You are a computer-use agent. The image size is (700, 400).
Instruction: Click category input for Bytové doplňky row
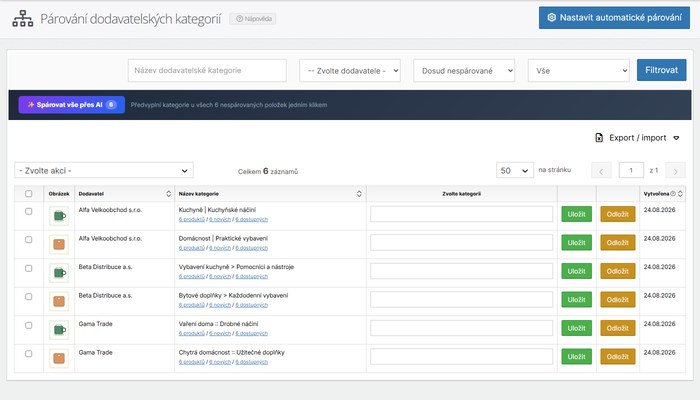pos(461,300)
